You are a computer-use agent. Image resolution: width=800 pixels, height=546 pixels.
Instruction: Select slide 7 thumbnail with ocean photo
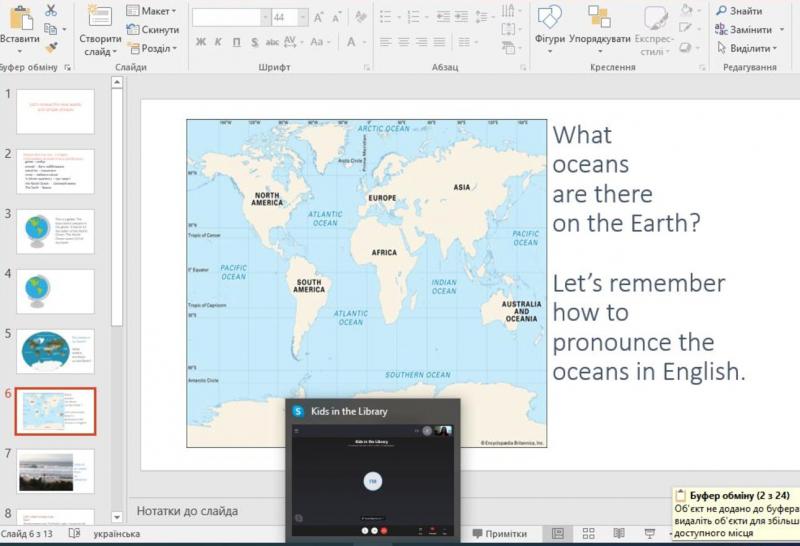55,471
